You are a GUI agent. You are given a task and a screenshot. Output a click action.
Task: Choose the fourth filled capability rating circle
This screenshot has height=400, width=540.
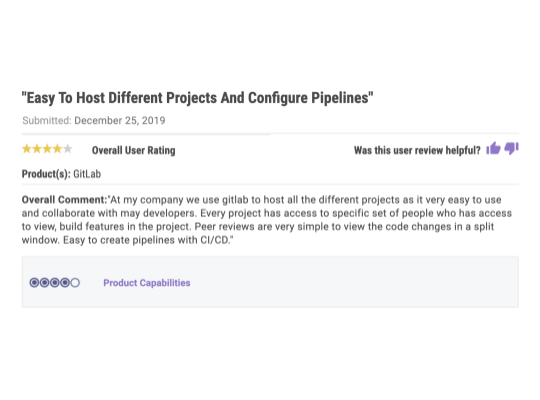pyautogui.click(x=65, y=283)
